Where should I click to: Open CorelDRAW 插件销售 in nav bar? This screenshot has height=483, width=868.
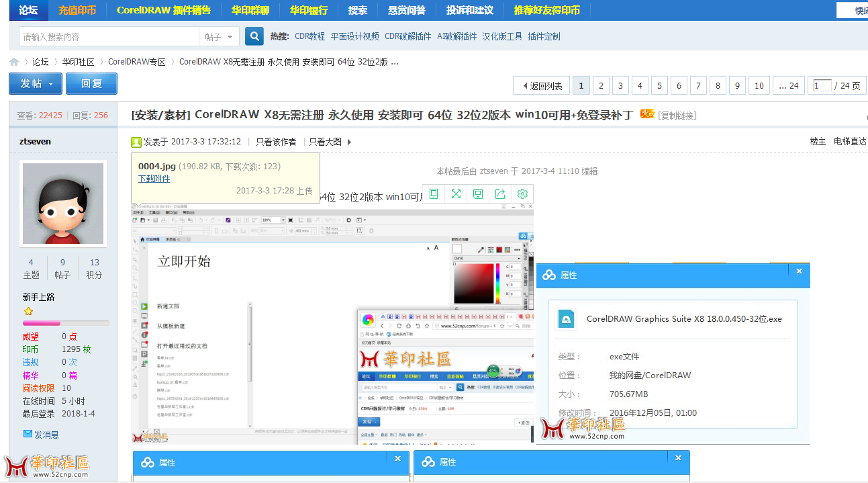pyautogui.click(x=164, y=10)
